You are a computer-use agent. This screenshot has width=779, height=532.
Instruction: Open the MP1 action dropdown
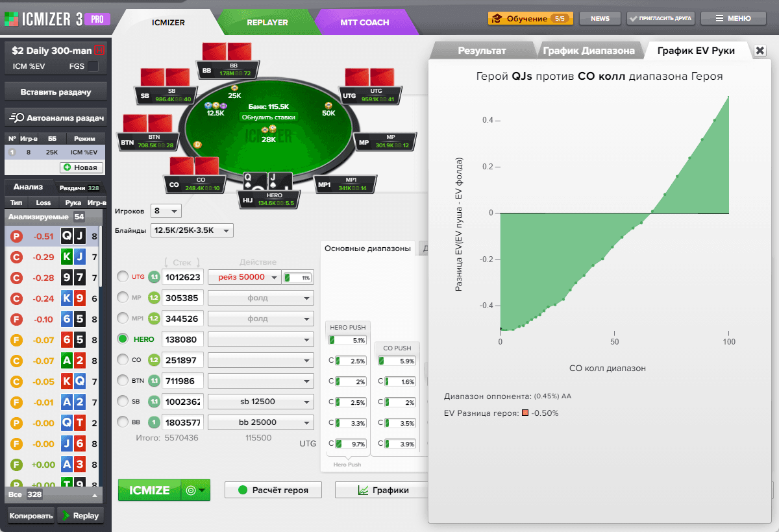[261, 319]
